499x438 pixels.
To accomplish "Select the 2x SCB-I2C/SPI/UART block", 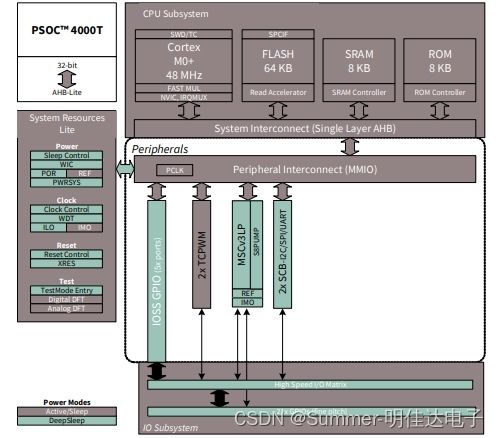I will coord(282,255).
